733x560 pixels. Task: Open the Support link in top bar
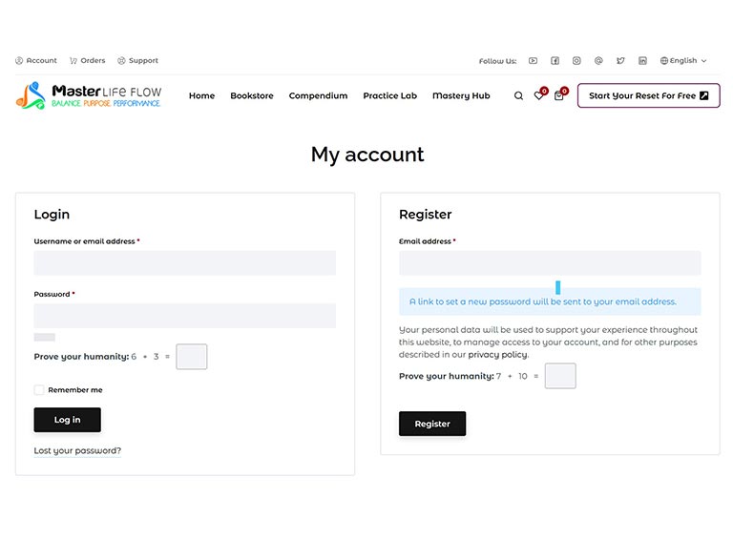click(137, 61)
